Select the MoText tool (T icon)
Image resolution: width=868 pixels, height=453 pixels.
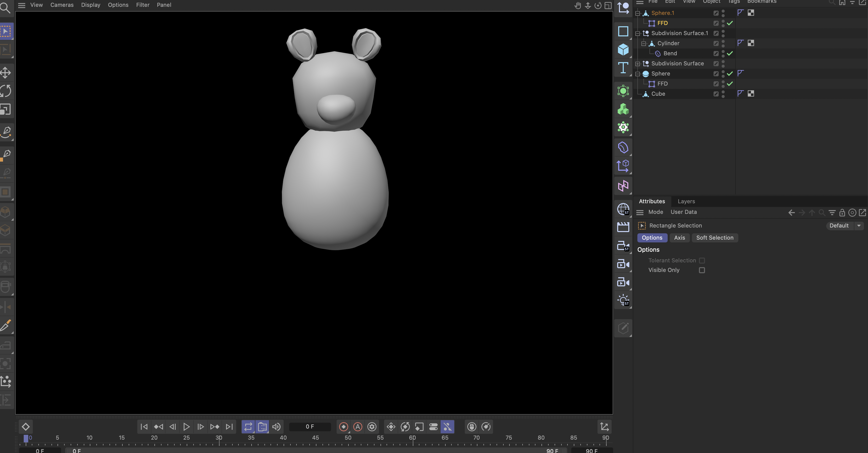coord(623,68)
